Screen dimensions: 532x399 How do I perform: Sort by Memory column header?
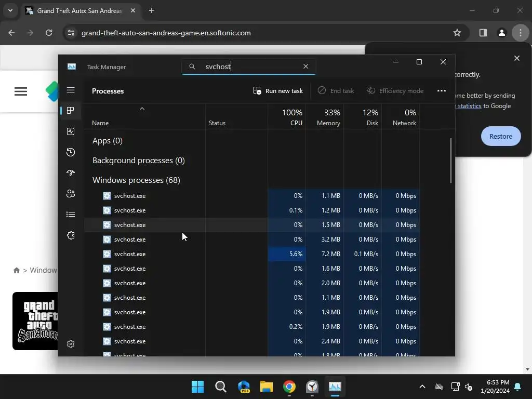pos(325,117)
